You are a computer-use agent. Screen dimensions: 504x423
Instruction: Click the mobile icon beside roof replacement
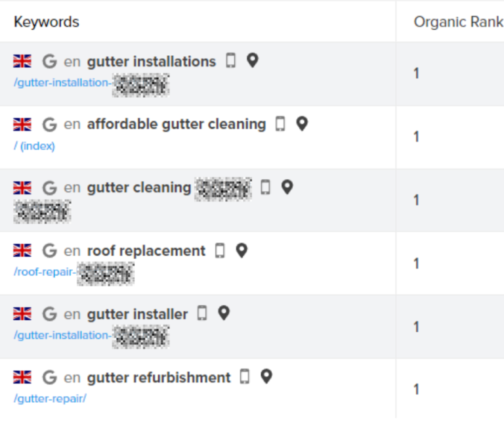(x=220, y=250)
